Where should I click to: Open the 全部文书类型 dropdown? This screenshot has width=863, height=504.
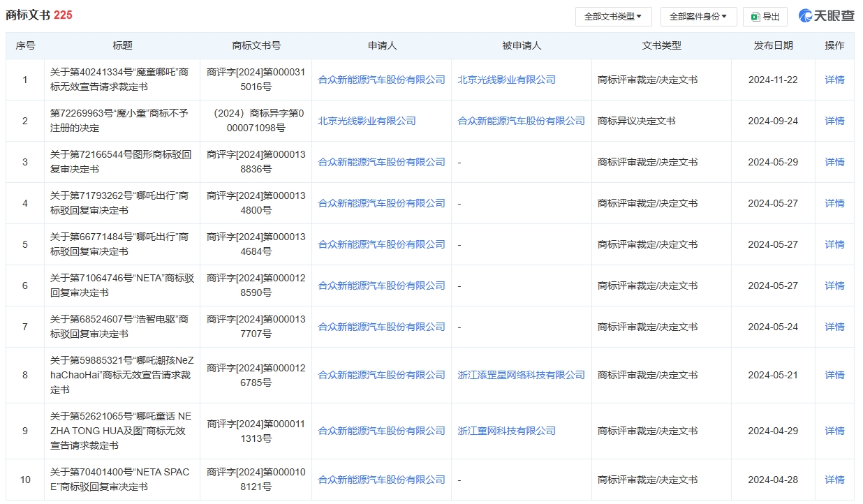pyautogui.click(x=613, y=16)
